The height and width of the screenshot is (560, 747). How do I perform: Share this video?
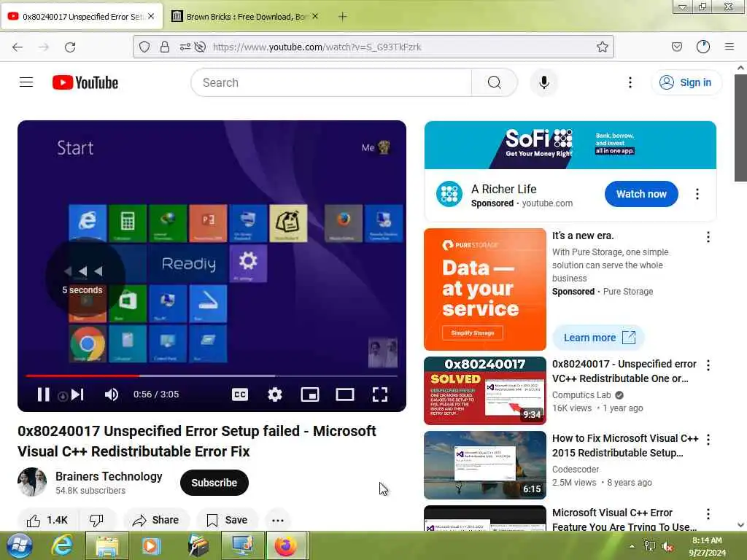[156, 520]
